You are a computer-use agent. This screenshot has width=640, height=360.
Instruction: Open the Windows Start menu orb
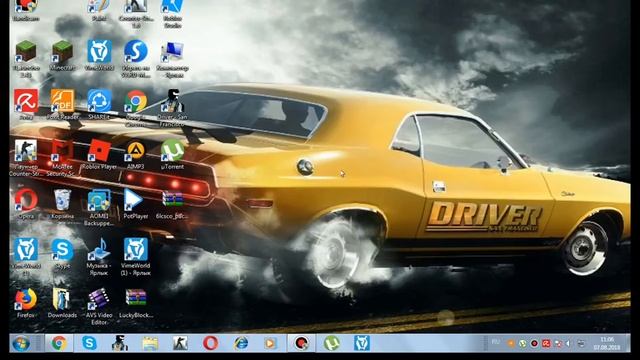tap(21, 343)
